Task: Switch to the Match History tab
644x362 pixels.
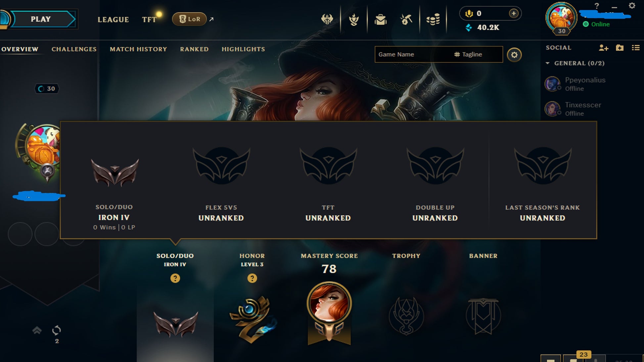Action: coord(138,49)
